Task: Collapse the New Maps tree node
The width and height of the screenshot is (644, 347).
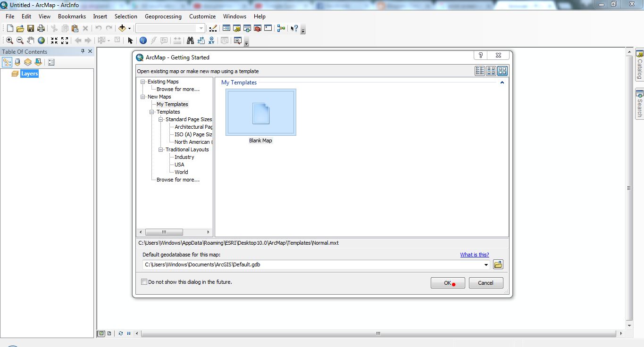Action: click(x=143, y=97)
